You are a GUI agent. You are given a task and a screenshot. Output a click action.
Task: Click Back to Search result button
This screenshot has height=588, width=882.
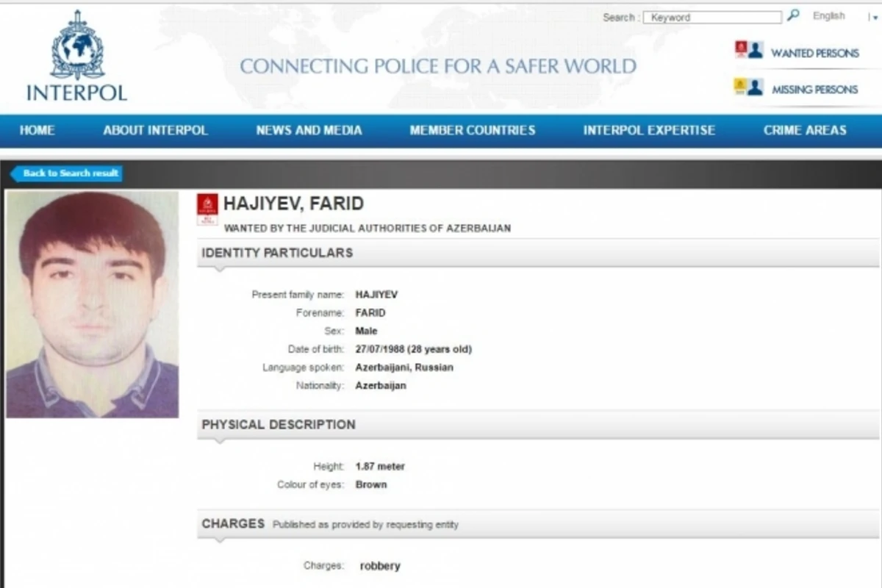point(66,173)
